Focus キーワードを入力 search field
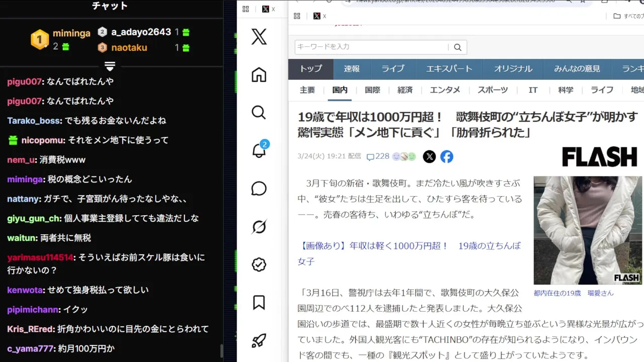 pos(371,47)
